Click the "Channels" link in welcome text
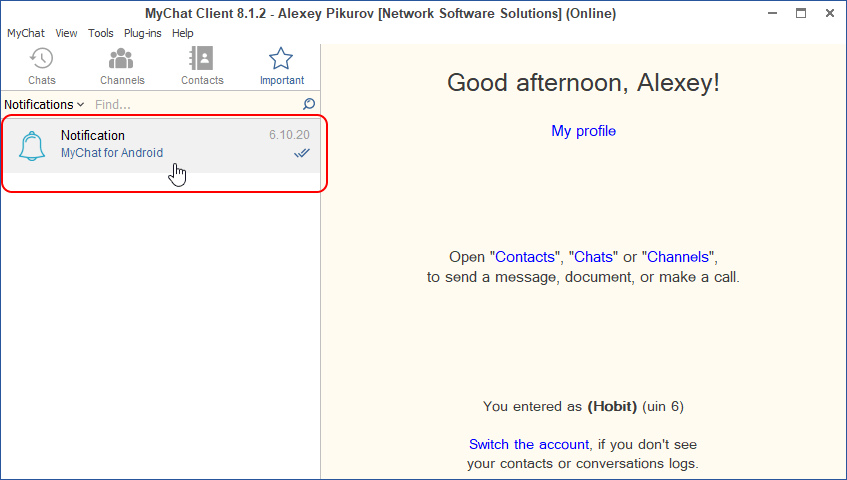 click(678, 257)
